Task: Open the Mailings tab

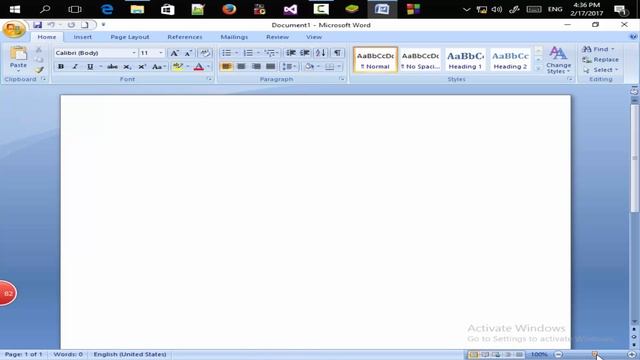Action: click(x=234, y=37)
